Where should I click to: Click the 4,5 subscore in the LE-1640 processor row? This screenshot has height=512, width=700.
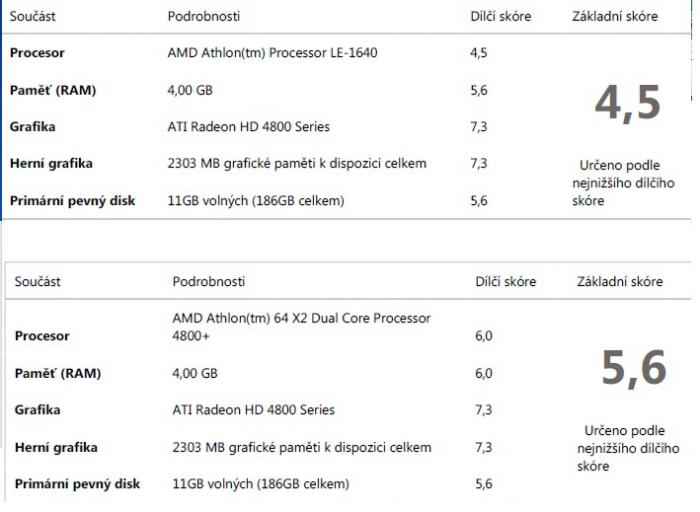[479, 53]
